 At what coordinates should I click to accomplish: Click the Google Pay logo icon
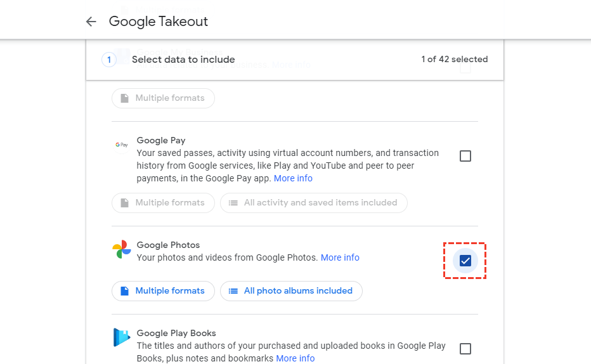pos(122,145)
